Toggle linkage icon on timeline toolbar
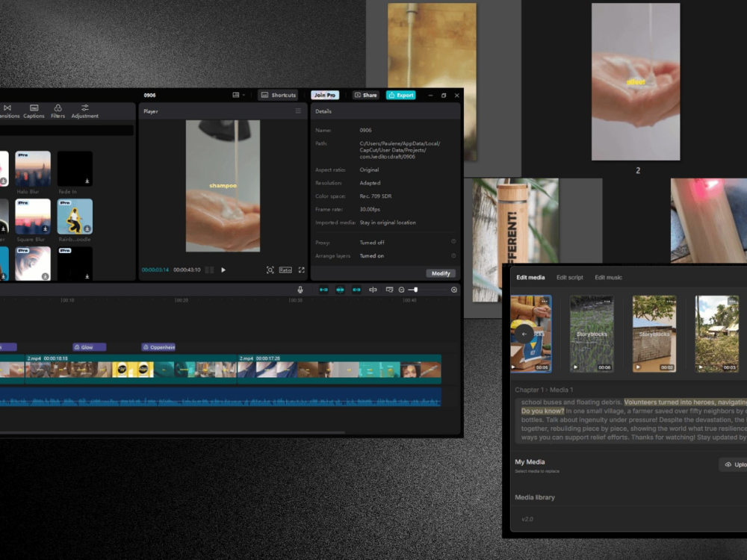747x560 pixels. pos(356,290)
